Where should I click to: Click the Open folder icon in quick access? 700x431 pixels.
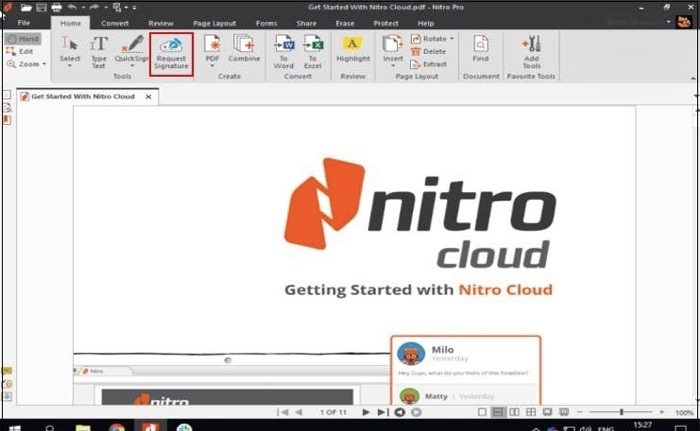click(x=26, y=8)
